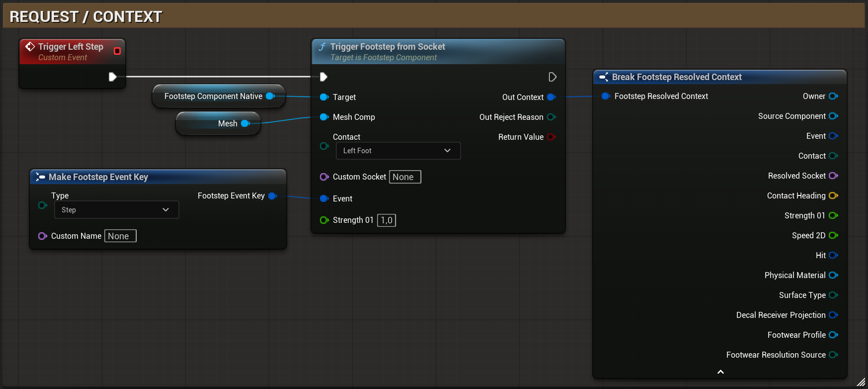Open the Contact Left Foot dropdown

pos(398,151)
